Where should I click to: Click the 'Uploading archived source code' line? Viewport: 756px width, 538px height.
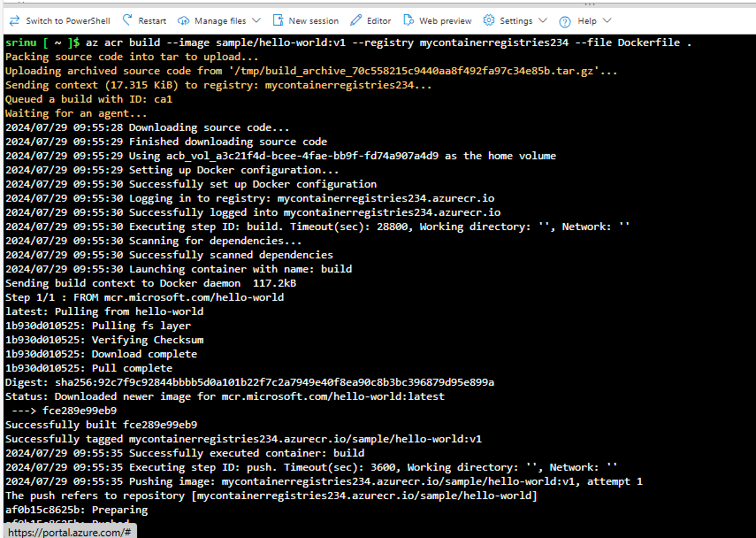tap(311, 71)
